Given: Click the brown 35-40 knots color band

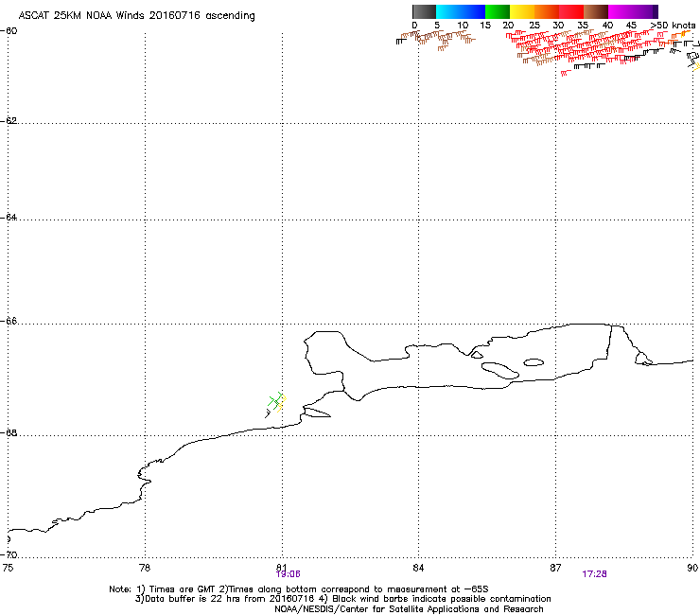Looking at the screenshot, I should tap(596, 11).
